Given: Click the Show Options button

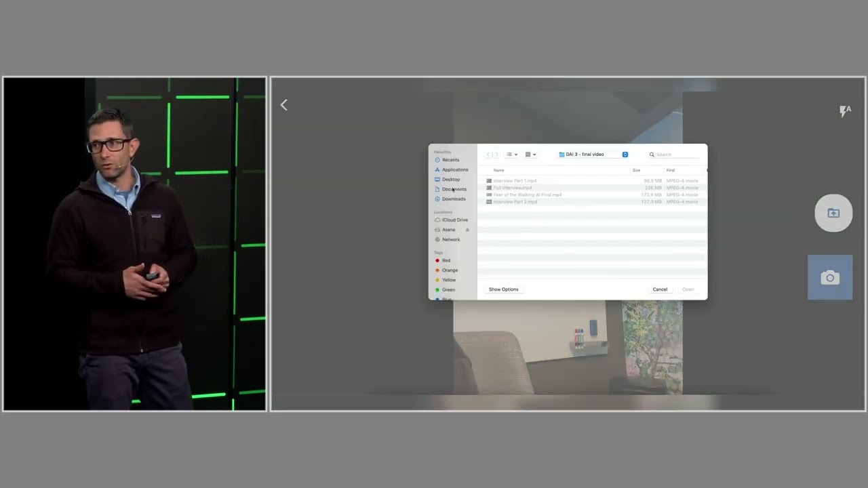Looking at the screenshot, I should [504, 289].
